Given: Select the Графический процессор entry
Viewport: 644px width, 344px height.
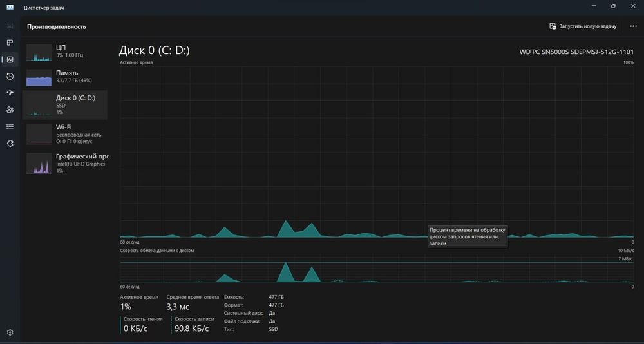Looking at the screenshot, I should coord(65,163).
